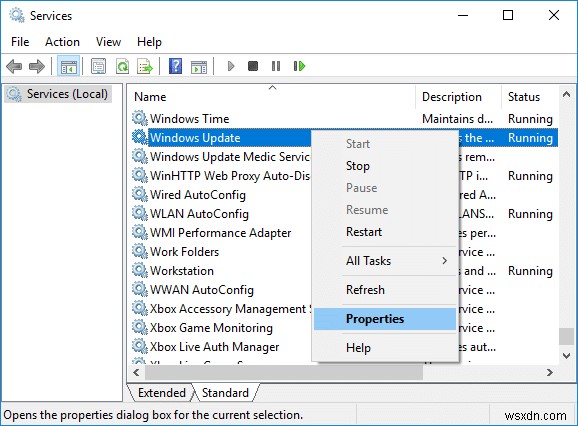The width and height of the screenshot is (578, 426).
Task: Click the Back arrow toolbar icon
Action: coord(14,66)
